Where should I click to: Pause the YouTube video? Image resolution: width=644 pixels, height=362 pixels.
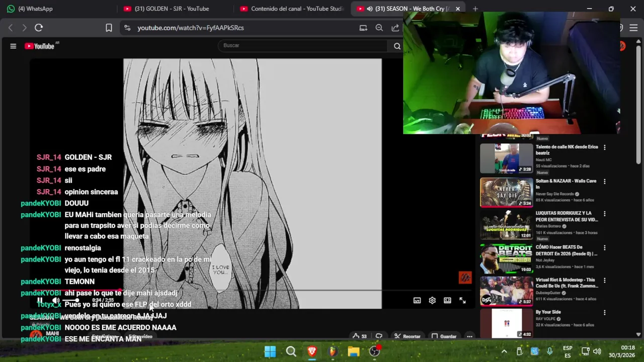pos(40,300)
